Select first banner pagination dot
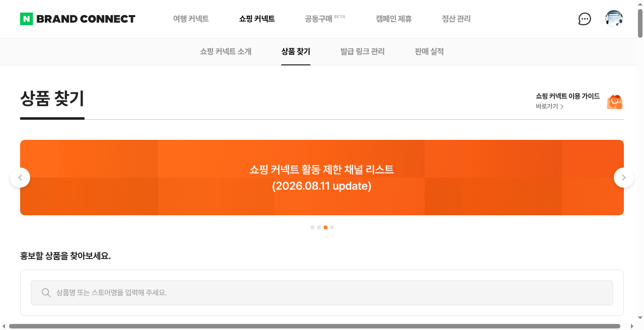The height and width of the screenshot is (330, 644). tap(312, 227)
